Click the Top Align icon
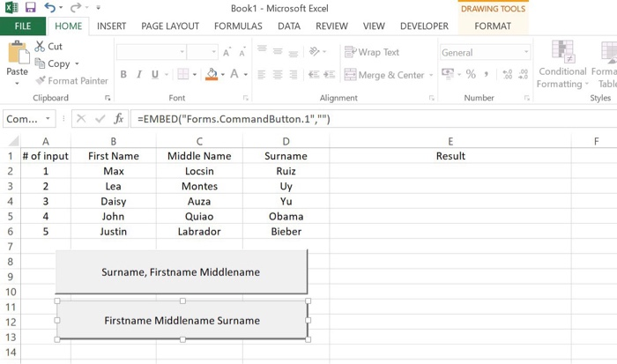 tap(262, 50)
